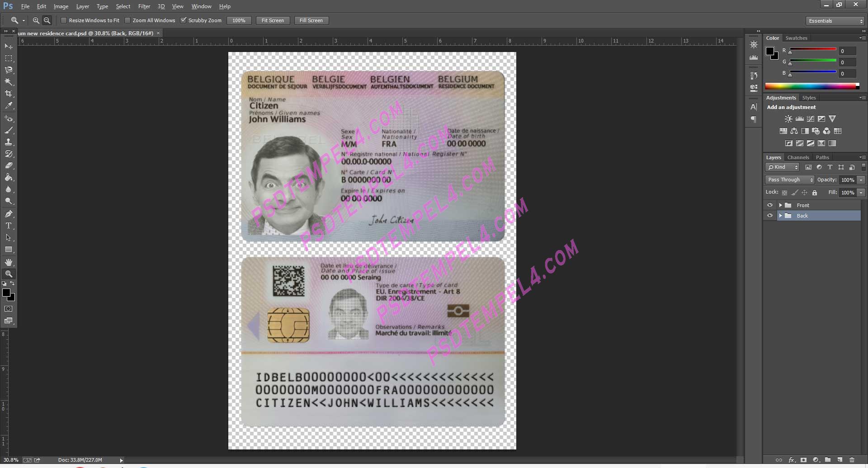Viewport: 868px width, 468px height.
Task: Uncheck the Scrubby Zoom option
Action: 184,20
